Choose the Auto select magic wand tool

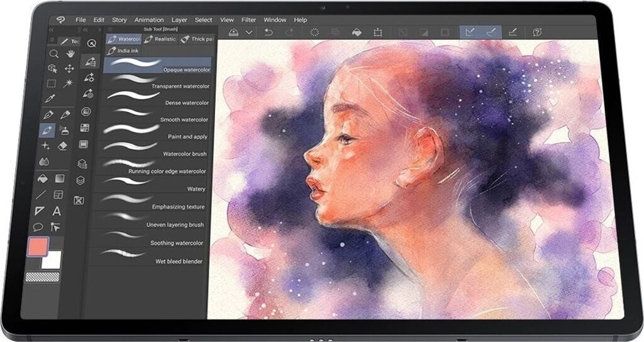pos(69,83)
